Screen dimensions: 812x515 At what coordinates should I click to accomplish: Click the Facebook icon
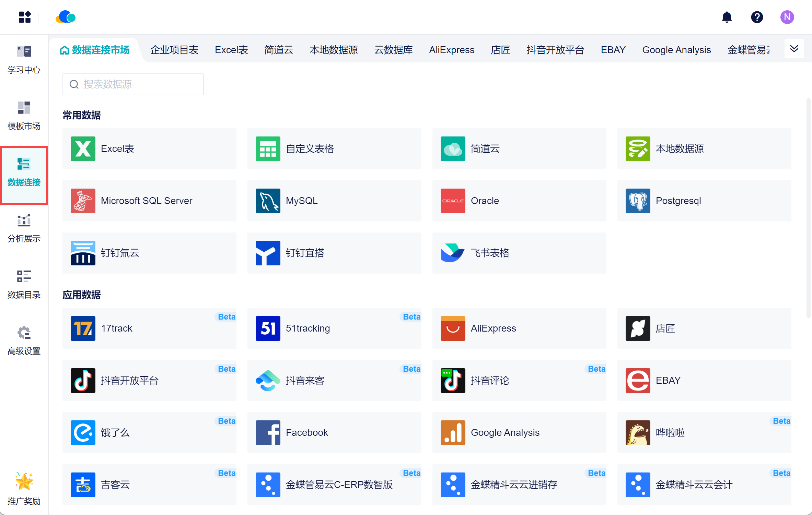268,433
